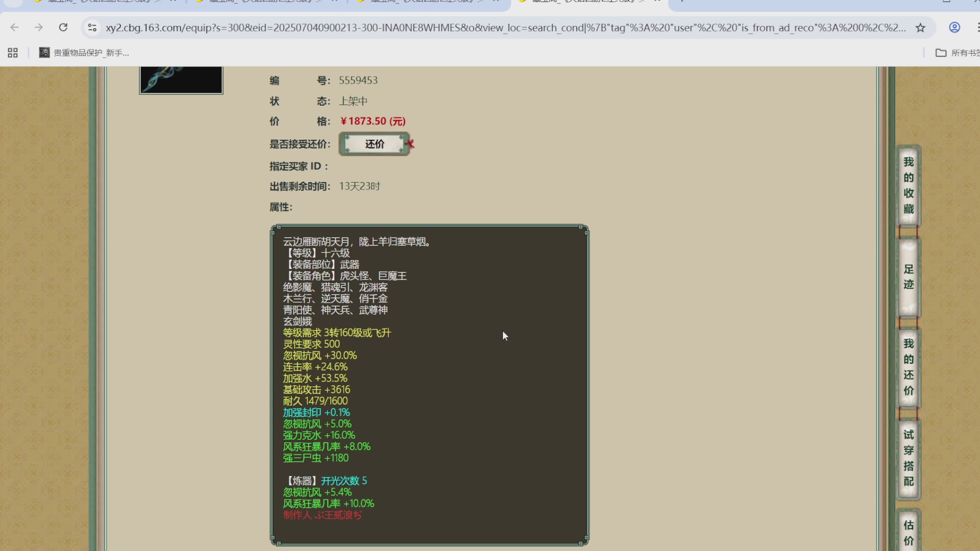Click the browser forward arrow

(39, 28)
